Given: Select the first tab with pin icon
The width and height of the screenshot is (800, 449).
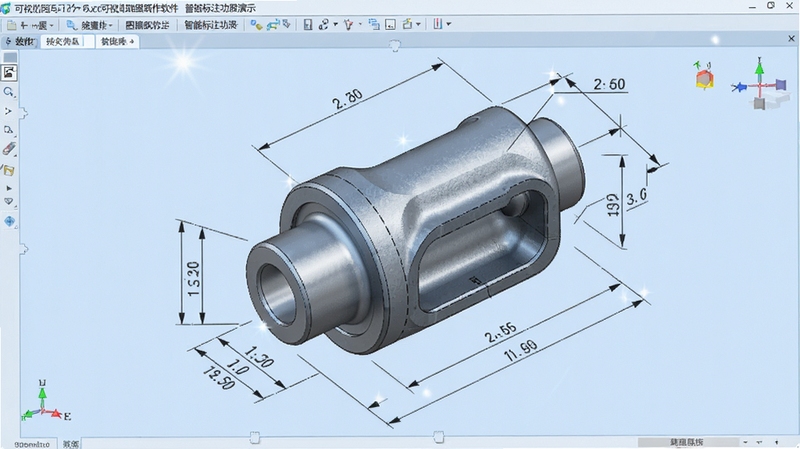Looking at the screenshot, I should click(x=20, y=42).
